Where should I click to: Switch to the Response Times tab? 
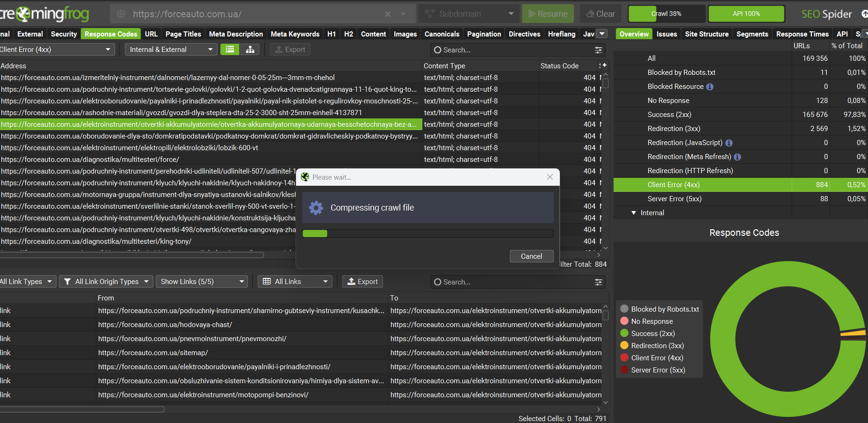[802, 34]
